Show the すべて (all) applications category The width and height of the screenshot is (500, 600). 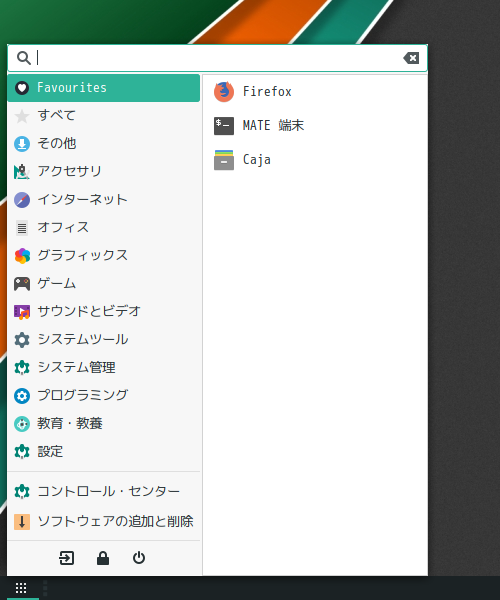point(103,116)
